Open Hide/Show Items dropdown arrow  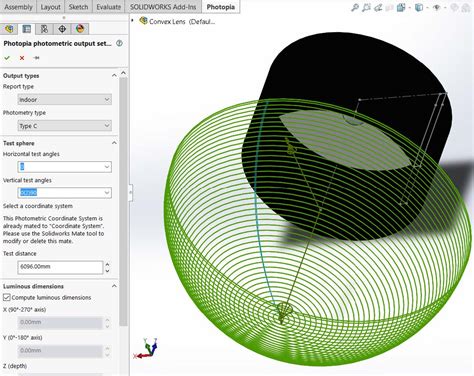point(445,7)
